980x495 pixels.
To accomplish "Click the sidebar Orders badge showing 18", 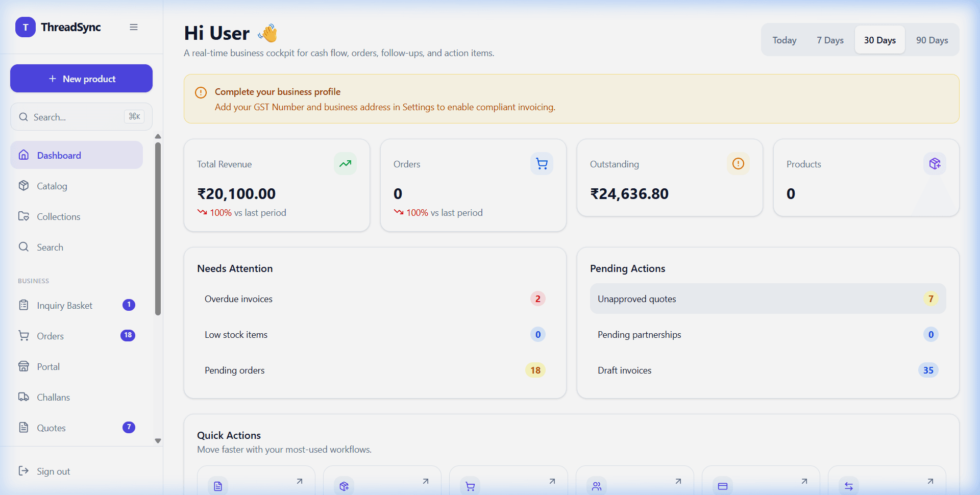I will pyautogui.click(x=128, y=335).
